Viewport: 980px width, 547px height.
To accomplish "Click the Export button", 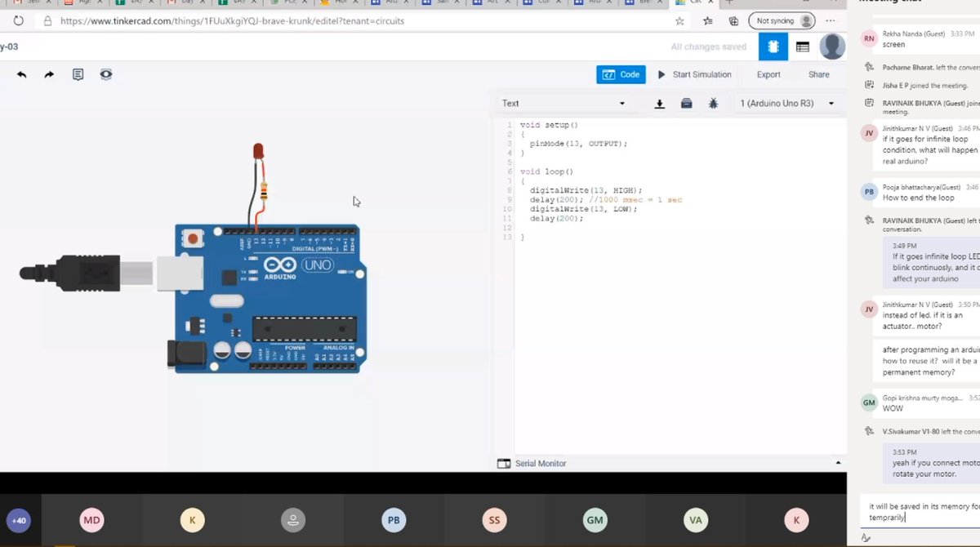I will 768,74.
